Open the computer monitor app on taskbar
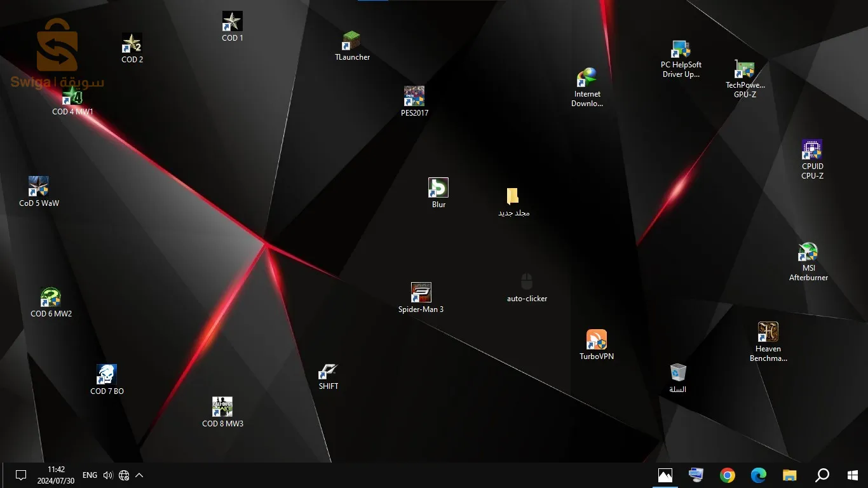The width and height of the screenshot is (868, 488). 696,475
